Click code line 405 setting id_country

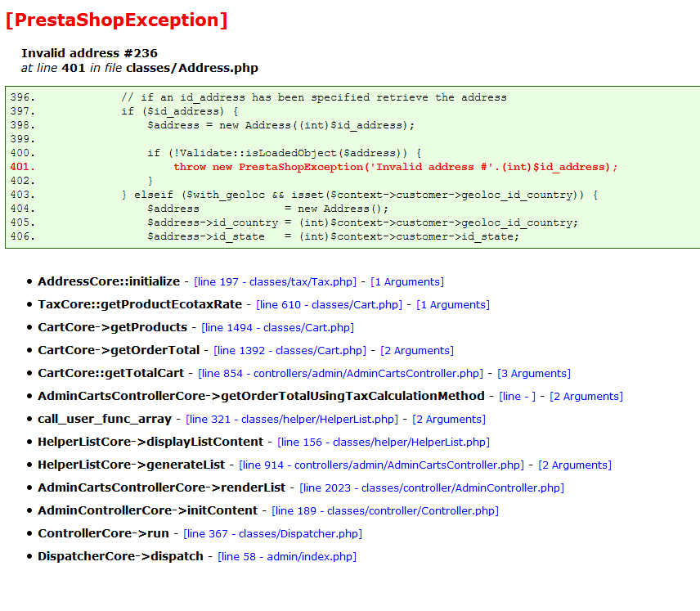(x=362, y=222)
